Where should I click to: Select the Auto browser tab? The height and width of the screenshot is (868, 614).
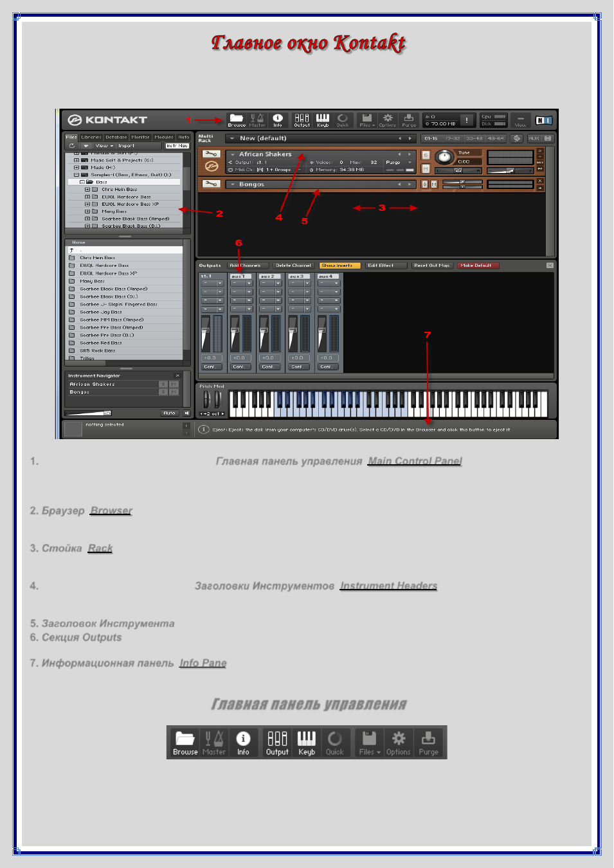[x=184, y=137]
